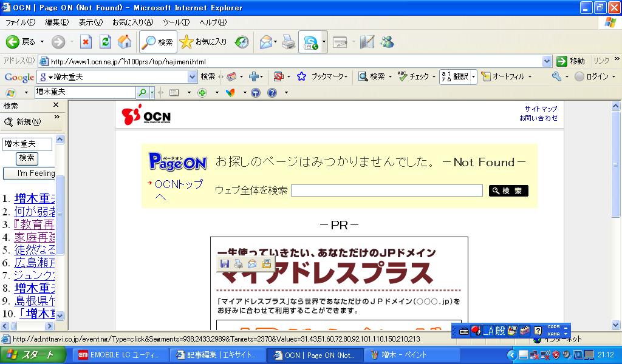The image size is (622, 364).
Task: Open IME pad red brush icon
Action: [476, 331]
